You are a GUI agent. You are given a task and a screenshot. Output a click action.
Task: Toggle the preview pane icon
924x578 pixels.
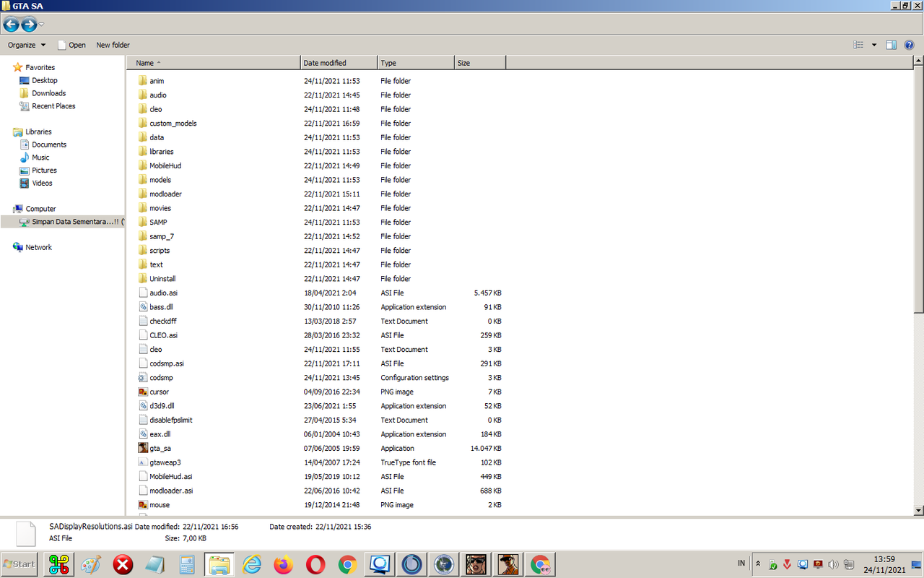point(892,45)
